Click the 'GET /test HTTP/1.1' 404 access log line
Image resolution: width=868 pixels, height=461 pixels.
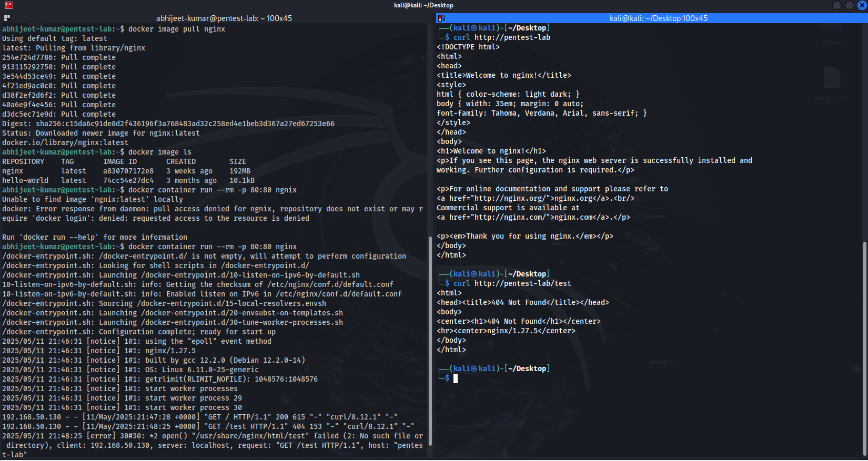(x=208, y=426)
